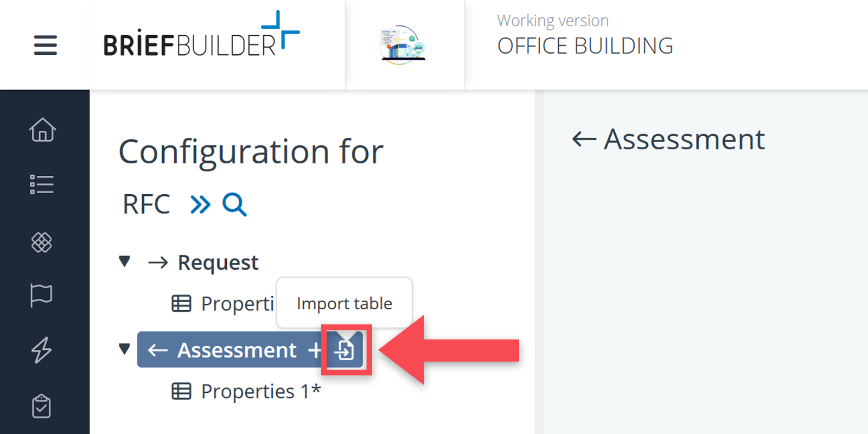
Task: Open Properties 1* under Assessment
Action: click(260, 391)
